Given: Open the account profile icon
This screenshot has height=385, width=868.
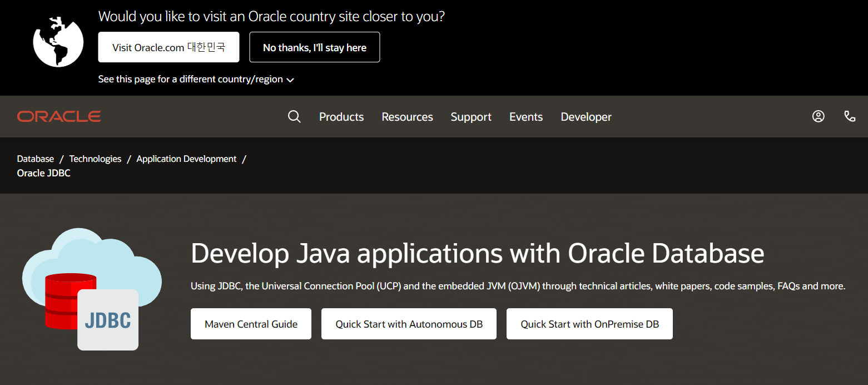Looking at the screenshot, I should pyautogui.click(x=818, y=116).
